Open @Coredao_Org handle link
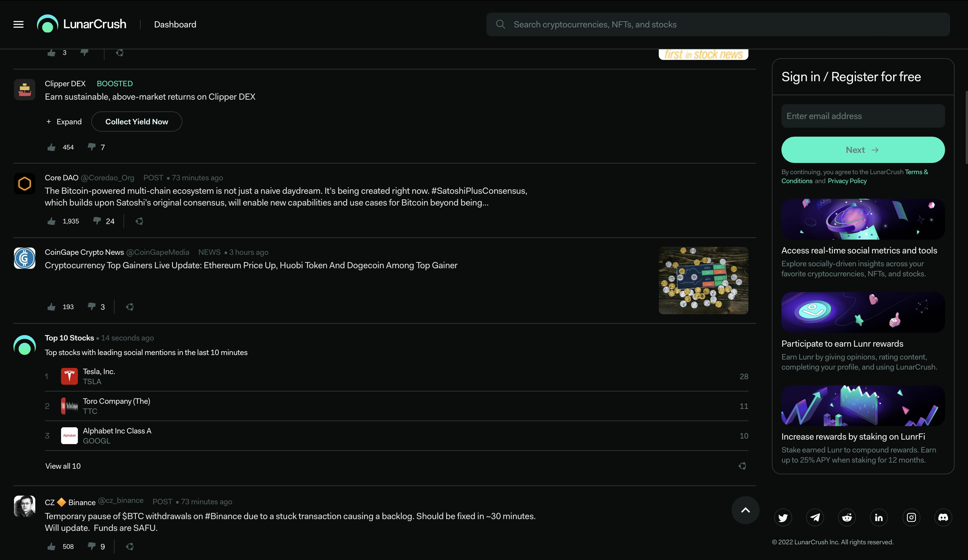Viewport: 968px width, 560px height. pos(108,178)
